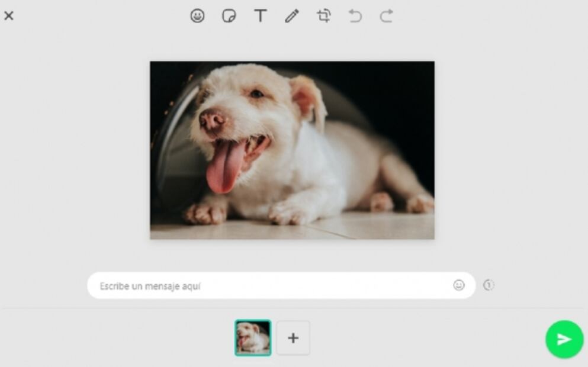Select the dog photo thumbnail

[253, 338]
